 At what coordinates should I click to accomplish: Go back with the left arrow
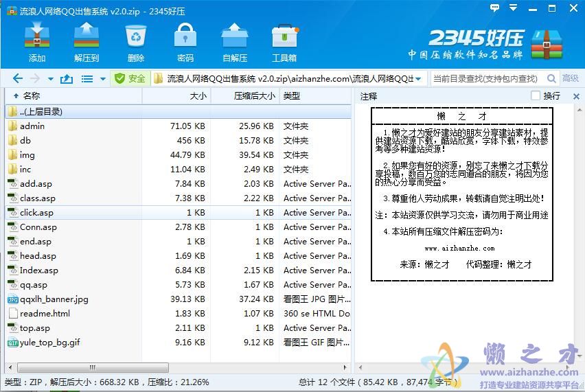(18, 79)
